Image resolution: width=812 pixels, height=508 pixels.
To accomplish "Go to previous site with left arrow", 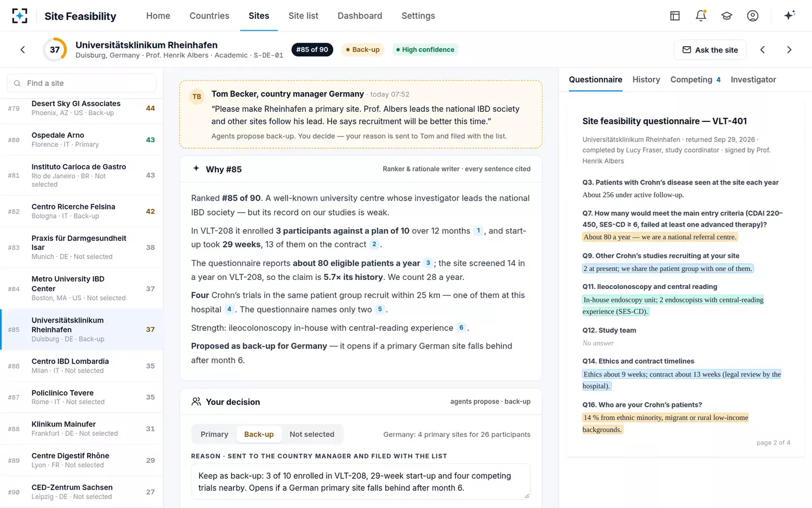I will (762, 50).
